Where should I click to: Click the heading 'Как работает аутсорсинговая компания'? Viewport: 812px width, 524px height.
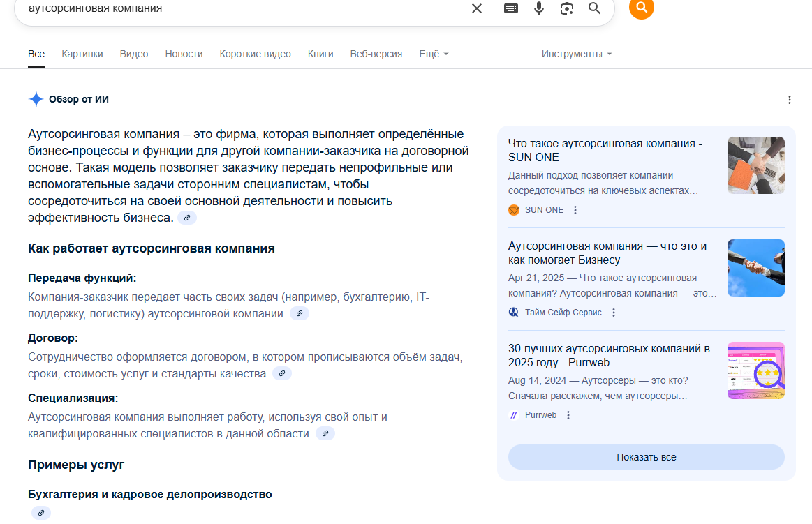click(x=152, y=248)
